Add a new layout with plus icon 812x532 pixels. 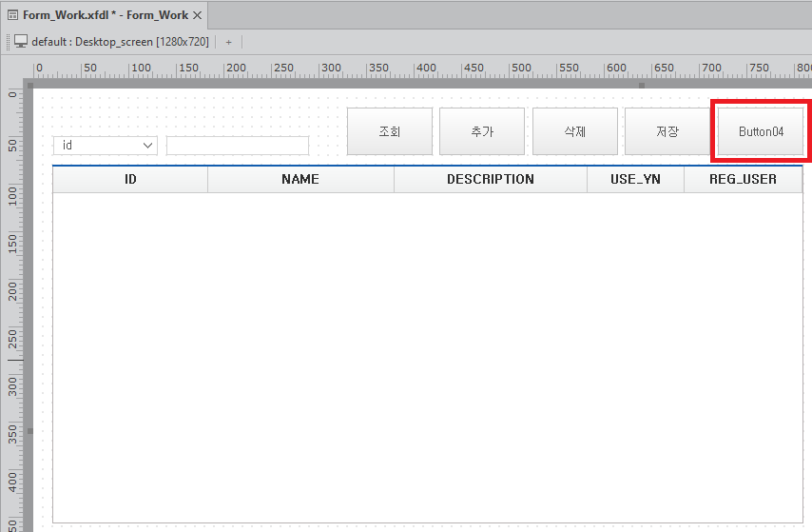coord(228,42)
